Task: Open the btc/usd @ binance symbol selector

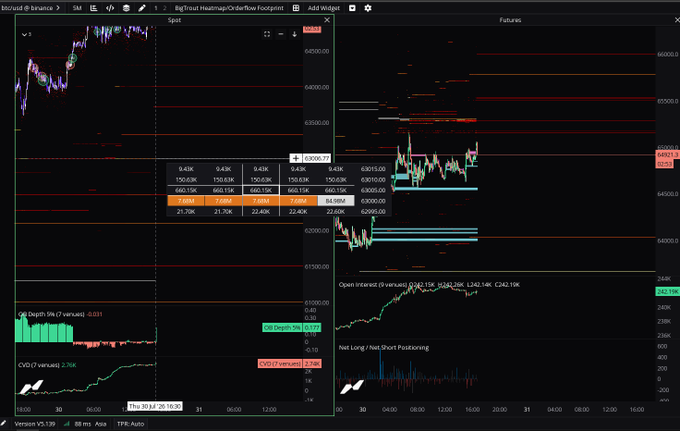Action: coord(30,8)
